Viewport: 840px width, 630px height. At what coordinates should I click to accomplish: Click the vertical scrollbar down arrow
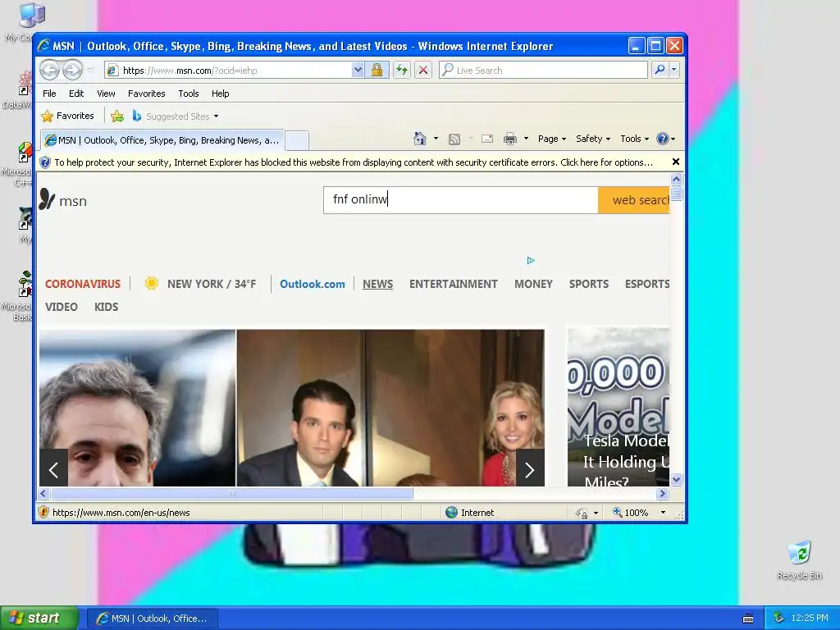coord(676,479)
